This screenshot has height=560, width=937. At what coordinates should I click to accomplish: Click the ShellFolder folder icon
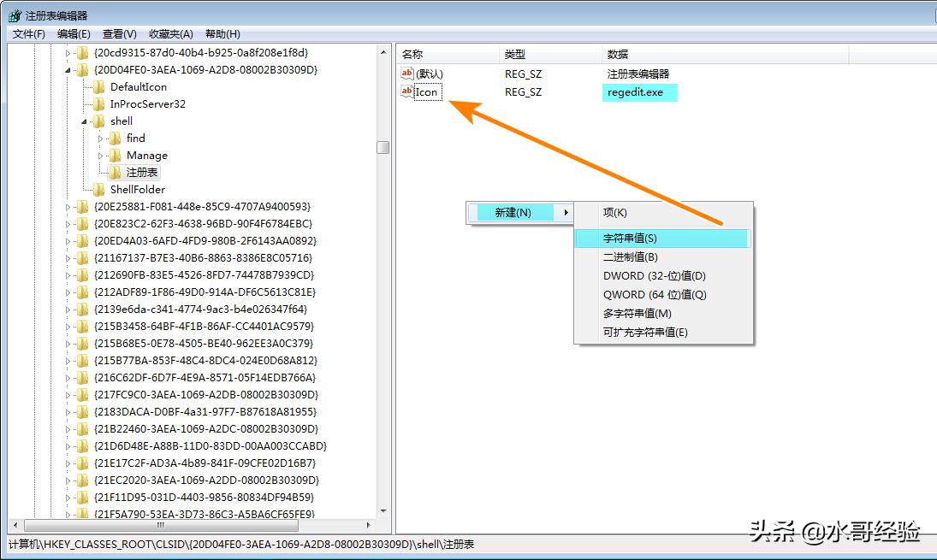(x=100, y=189)
